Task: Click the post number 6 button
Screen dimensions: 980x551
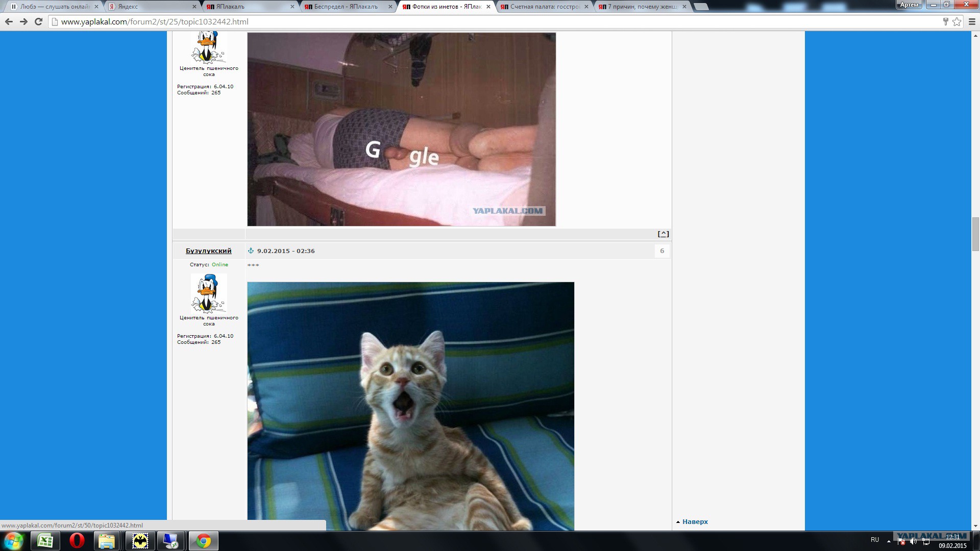Action: pyautogui.click(x=662, y=251)
